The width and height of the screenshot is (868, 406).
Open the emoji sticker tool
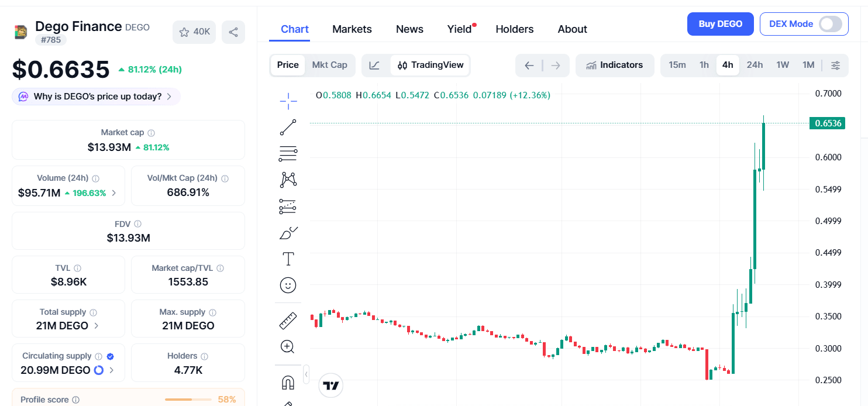click(x=288, y=285)
